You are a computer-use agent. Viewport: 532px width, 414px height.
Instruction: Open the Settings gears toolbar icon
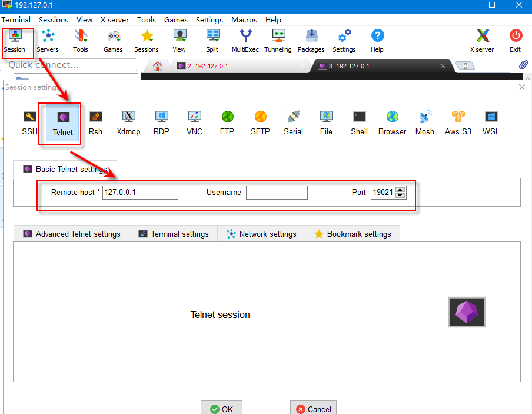click(x=344, y=41)
